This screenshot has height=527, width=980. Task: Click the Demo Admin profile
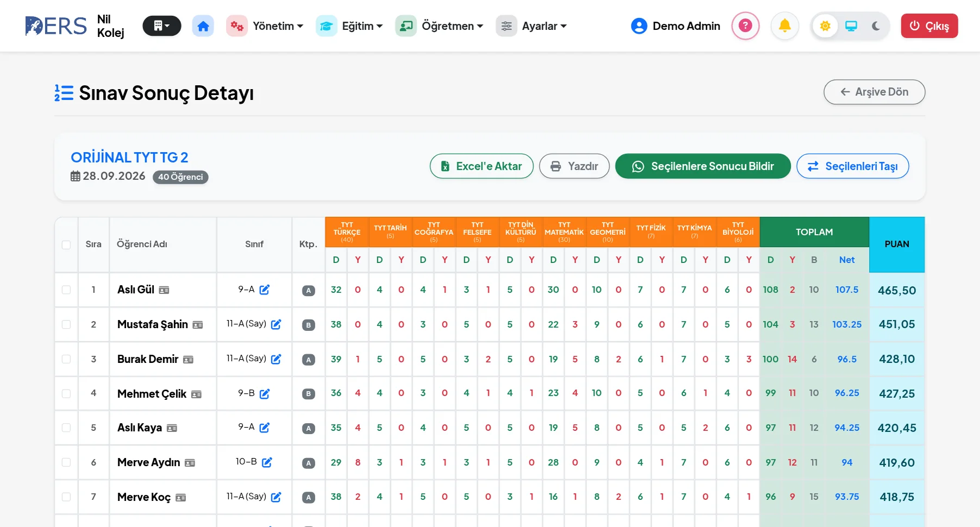(676, 26)
